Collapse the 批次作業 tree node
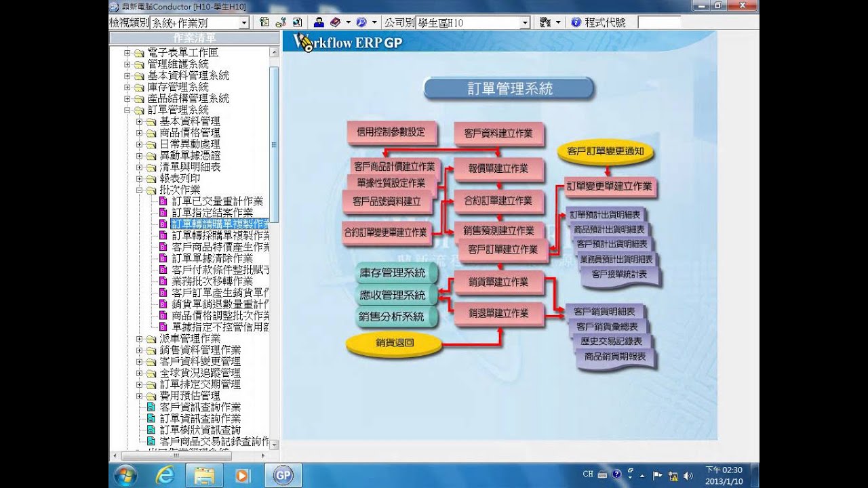 [139, 190]
